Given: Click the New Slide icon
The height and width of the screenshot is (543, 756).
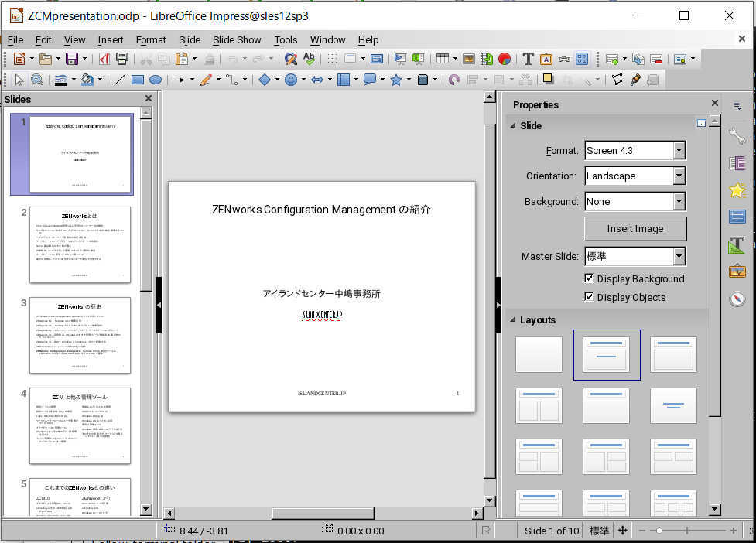Looking at the screenshot, I should coord(612,59).
